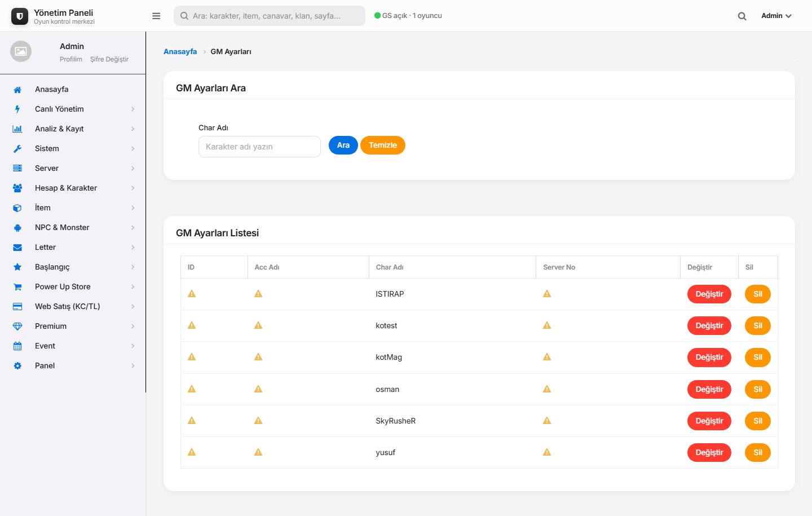Click the magnifier icon in the top bar
The width and height of the screenshot is (812, 516).
tap(742, 16)
